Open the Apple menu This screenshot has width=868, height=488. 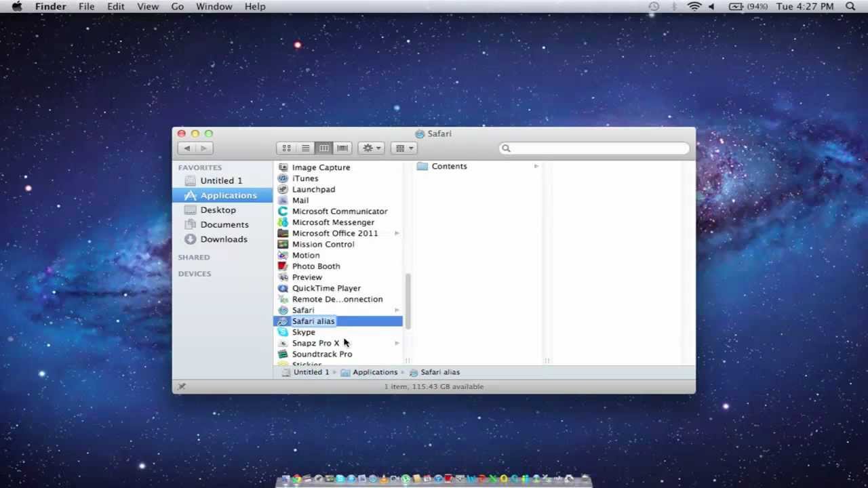tap(17, 7)
